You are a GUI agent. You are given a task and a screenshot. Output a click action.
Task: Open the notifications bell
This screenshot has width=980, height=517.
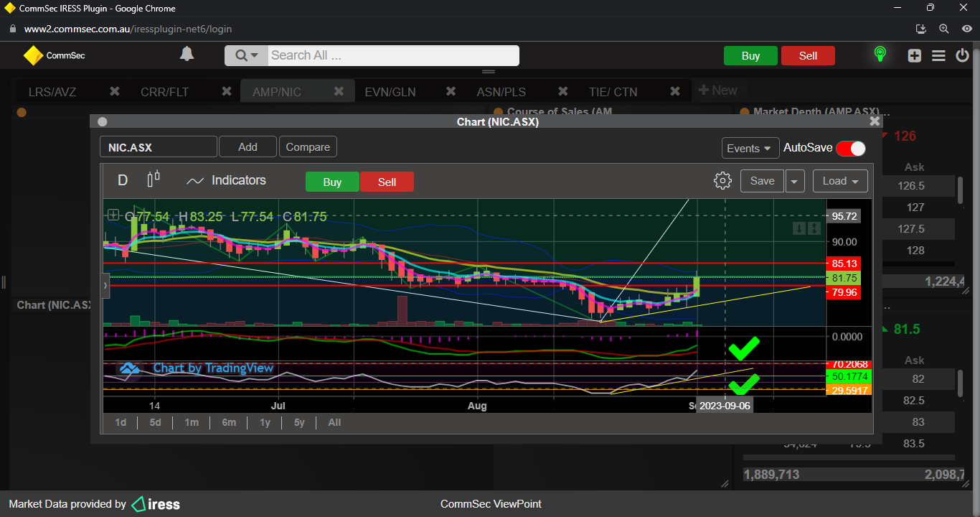(187, 55)
